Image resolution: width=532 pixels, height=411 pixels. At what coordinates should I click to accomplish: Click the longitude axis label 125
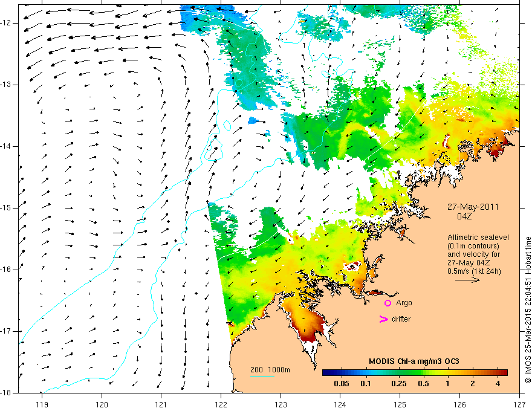click(x=400, y=404)
